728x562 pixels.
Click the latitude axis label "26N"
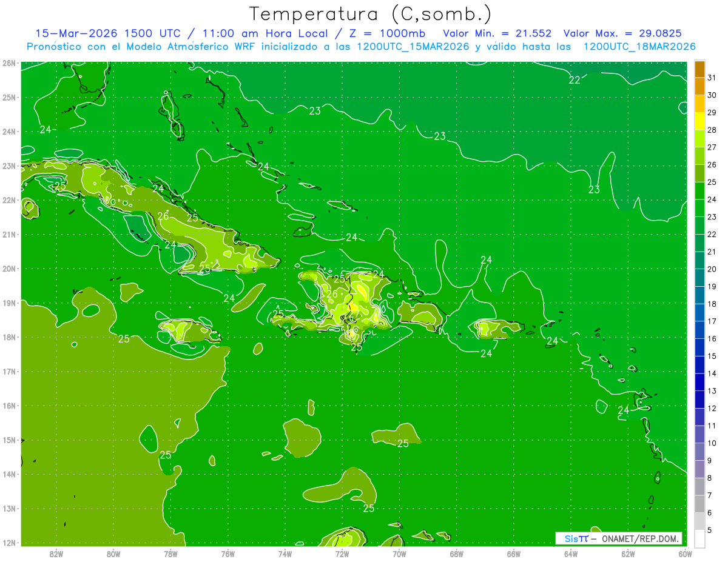coord(8,63)
